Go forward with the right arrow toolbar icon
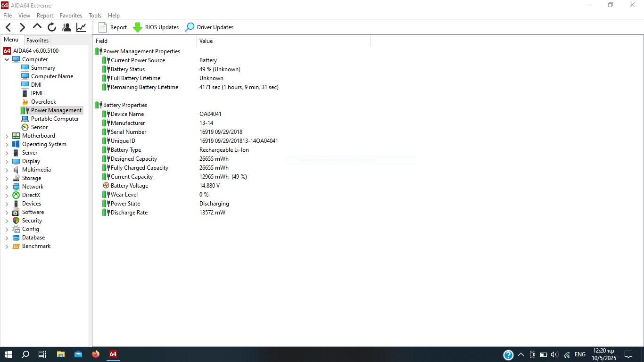This screenshot has width=644, height=362. pyautogui.click(x=22, y=27)
